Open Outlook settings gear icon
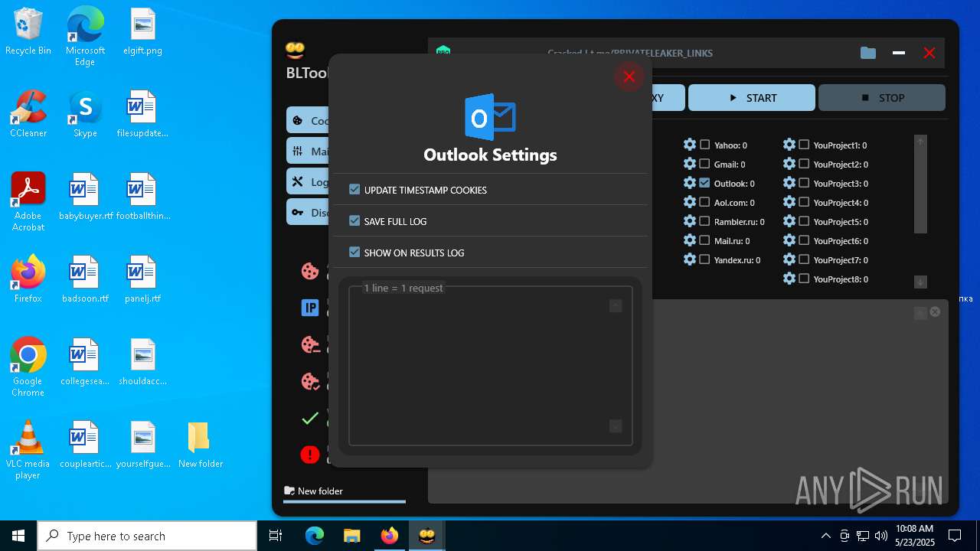The width and height of the screenshot is (980, 551). click(690, 183)
